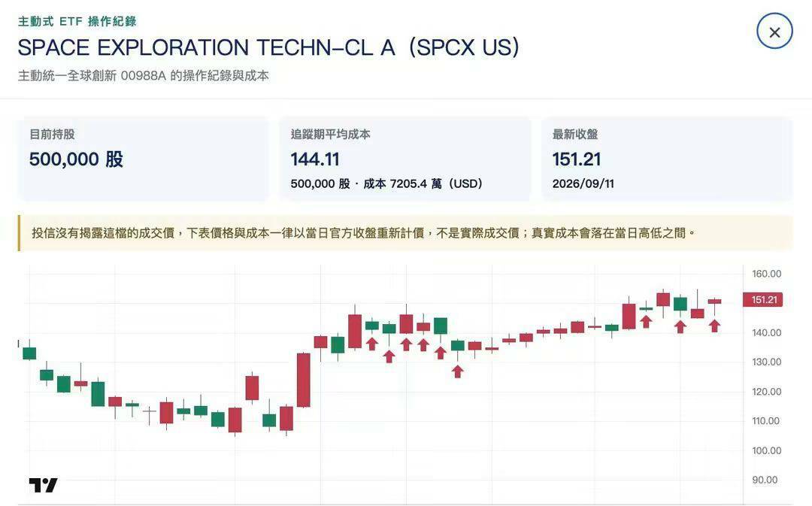Close the ETF operation record dialog
The width and height of the screenshot is (812, 506).
(774, 32)
